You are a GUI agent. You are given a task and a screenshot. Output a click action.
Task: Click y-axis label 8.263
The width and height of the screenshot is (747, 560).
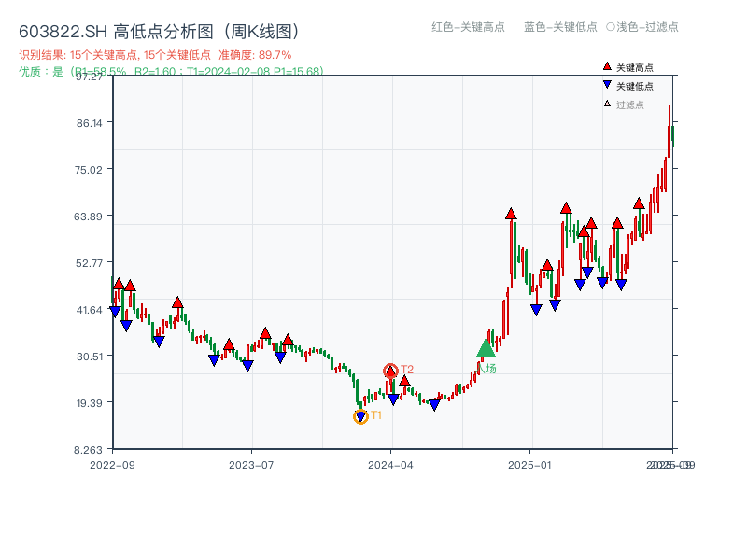(88, 450)
